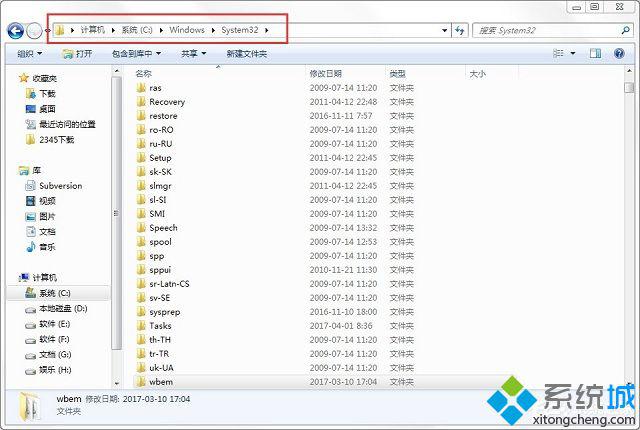Select the slmgr folder icon

pos(141,186)
